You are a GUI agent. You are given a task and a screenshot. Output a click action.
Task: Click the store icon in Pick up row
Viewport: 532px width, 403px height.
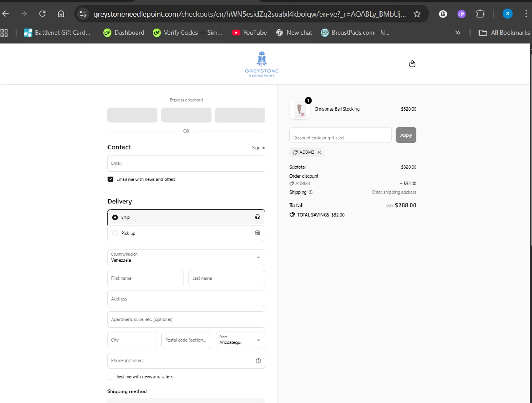(257, 233)
